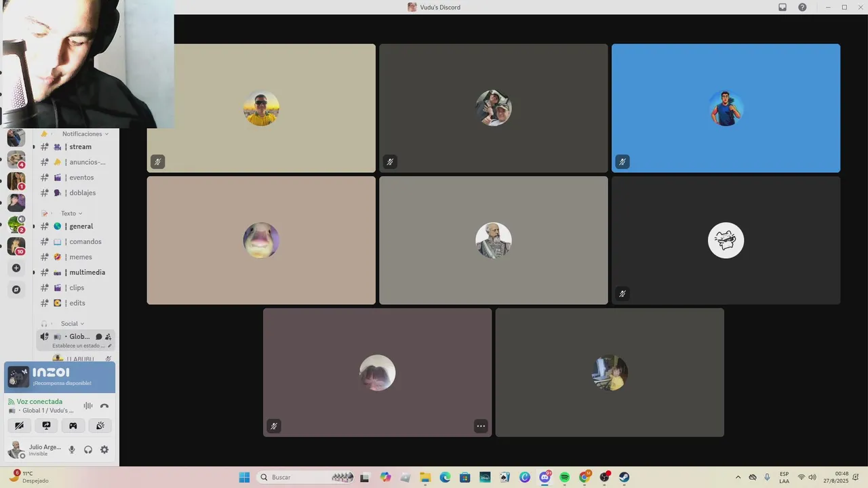Screen dimensions: 868x488
Task: Focus the white cartoon avatar tile
Action: click(726, 241)
